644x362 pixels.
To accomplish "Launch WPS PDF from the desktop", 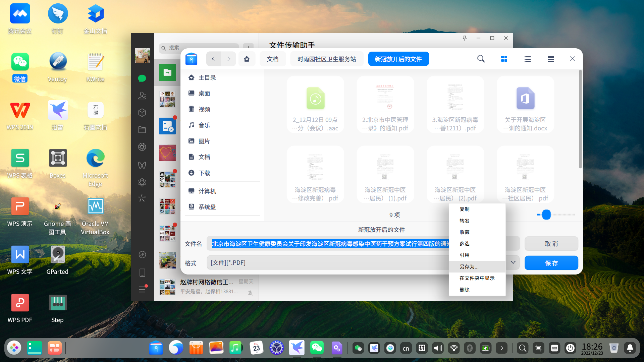I will [20, 303].
